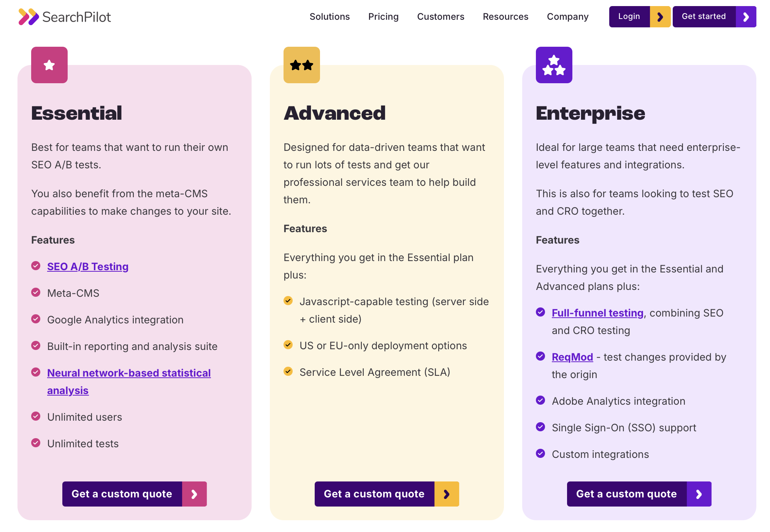Screen dimensions: 770x532
Task: Select the purple three-star Enterprise badge
Action: coord(554,65)
